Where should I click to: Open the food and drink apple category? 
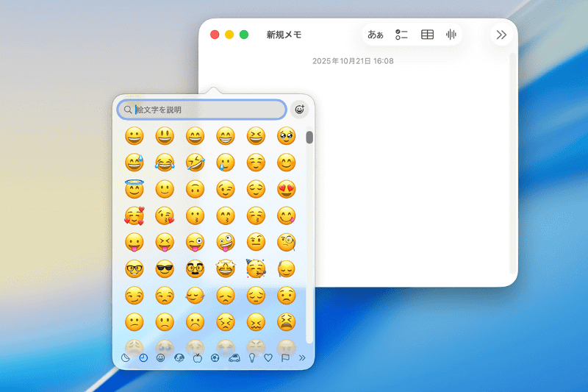tap(197, 357)
